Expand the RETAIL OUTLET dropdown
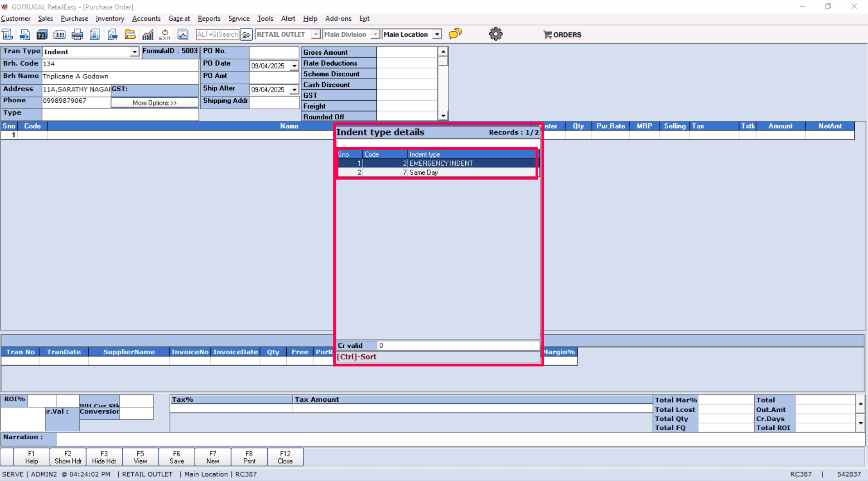This screenshot has height=481, width=868. (x=316, y=34)
